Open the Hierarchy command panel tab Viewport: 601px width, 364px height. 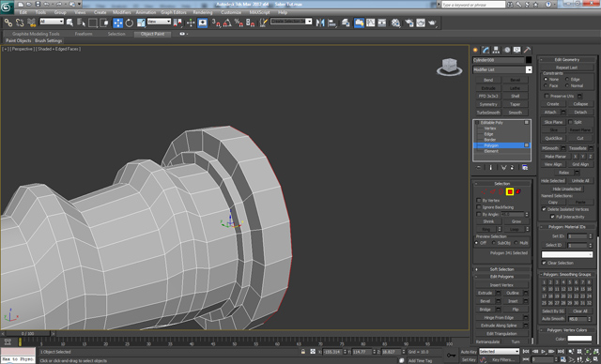tap(497, 50)
